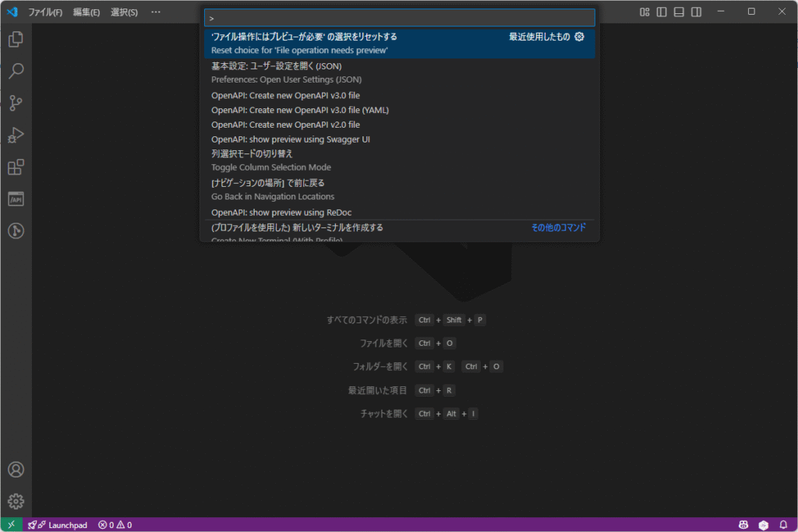Click the cube icon in status bar
This screenshot has height=532, width=798.
click(x=764, y=525)
